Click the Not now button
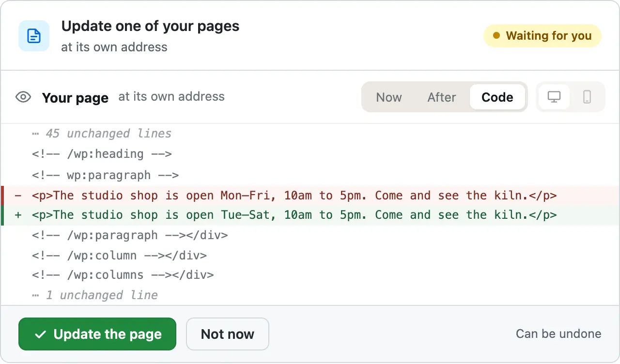 coord(228,334)
